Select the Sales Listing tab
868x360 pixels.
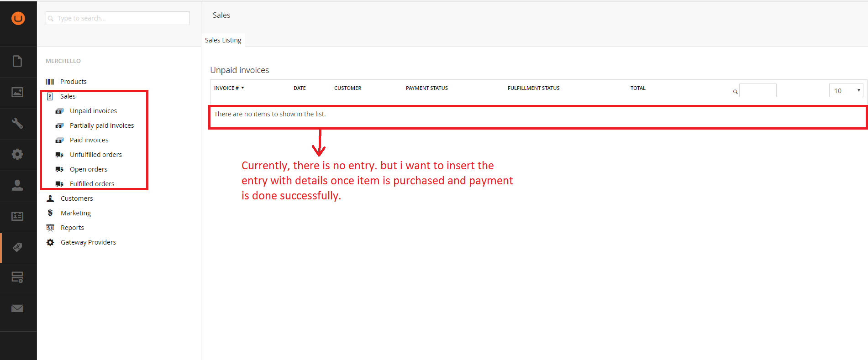point(223,40)
